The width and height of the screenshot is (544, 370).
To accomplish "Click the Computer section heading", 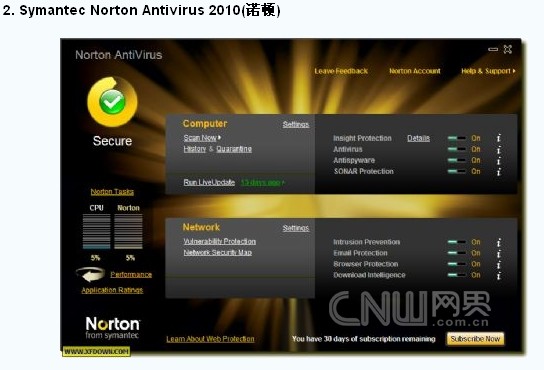I will click(x=205, y=124).
